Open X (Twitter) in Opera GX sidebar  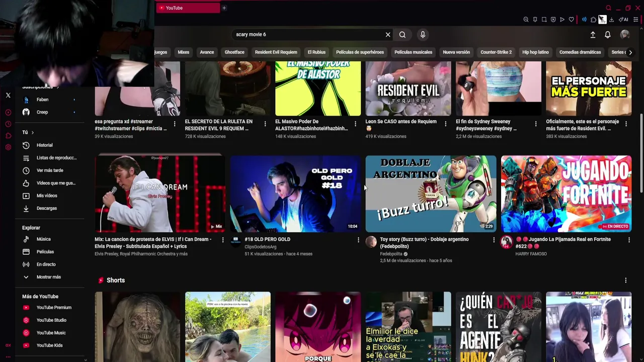[x=8, y=95]
